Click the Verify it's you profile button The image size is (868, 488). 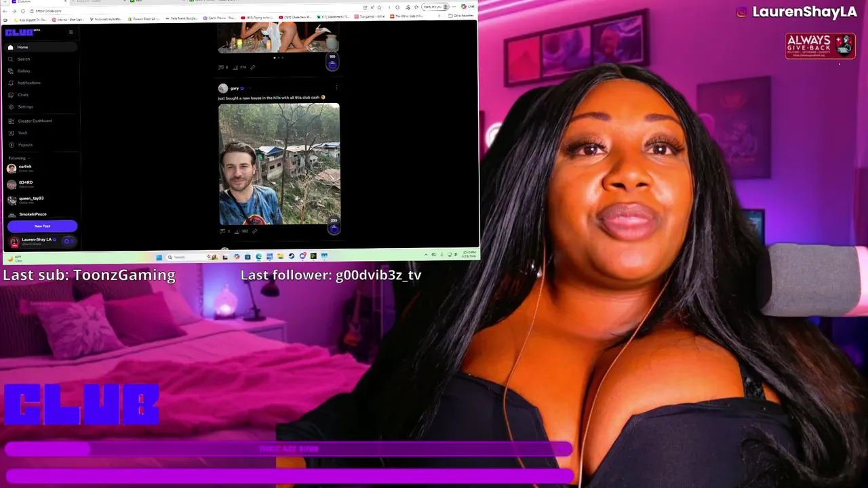pyautogui.click(x=437, y=7)
